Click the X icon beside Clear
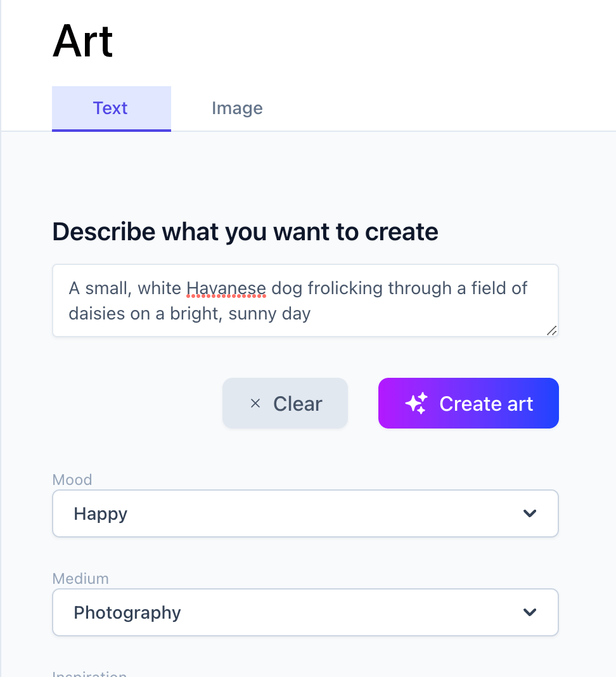The height and width of the screenshot is (677, 616). pyautogui.click(x=255, y=403)
